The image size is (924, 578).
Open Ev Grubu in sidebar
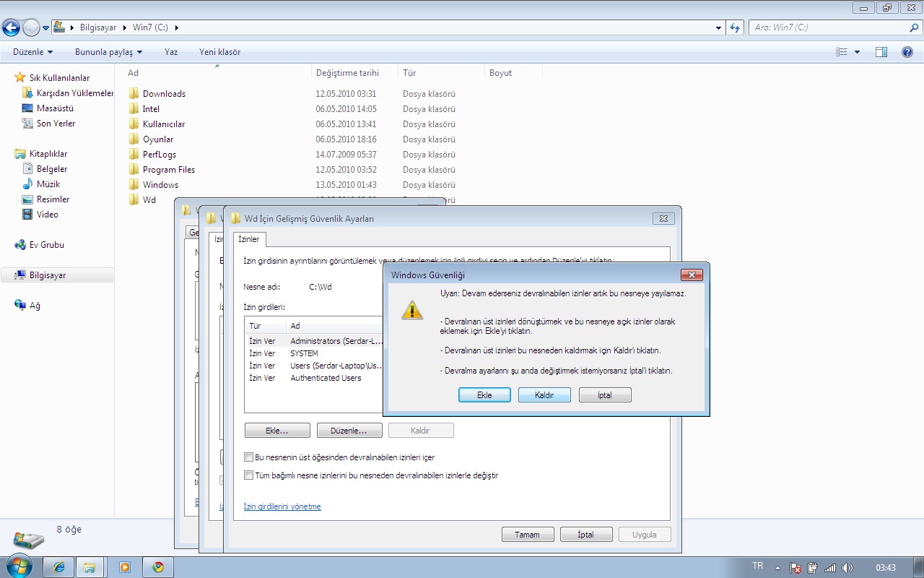click(x=46, y=245)
